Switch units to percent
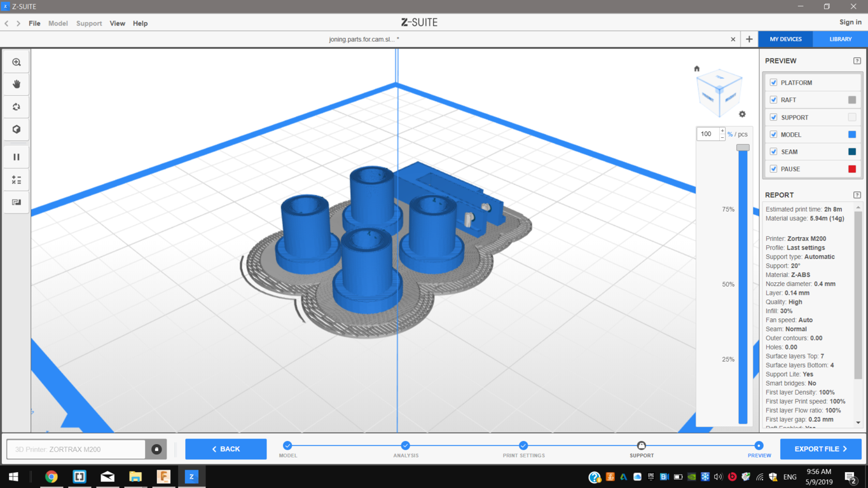868x488 pixels. [x=730, y=134]
